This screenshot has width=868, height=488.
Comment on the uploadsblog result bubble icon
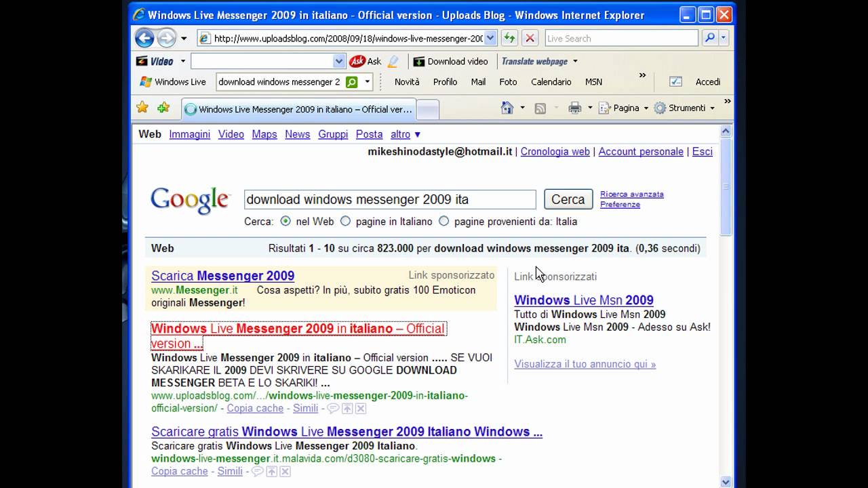333,408
